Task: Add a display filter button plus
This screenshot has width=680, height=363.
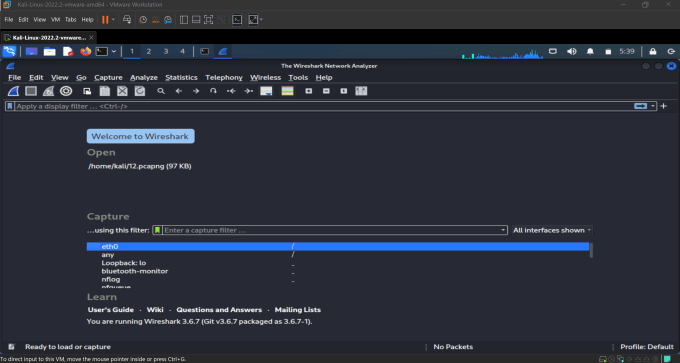Action: pyautogui.click(x=664, y=106)
